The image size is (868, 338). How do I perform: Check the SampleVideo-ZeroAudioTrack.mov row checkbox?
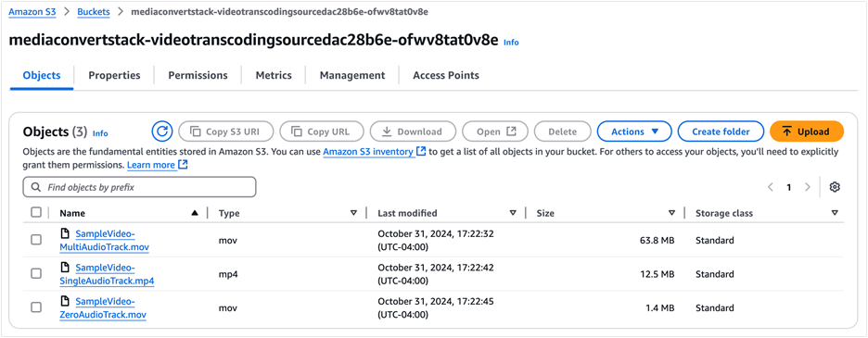36,307
